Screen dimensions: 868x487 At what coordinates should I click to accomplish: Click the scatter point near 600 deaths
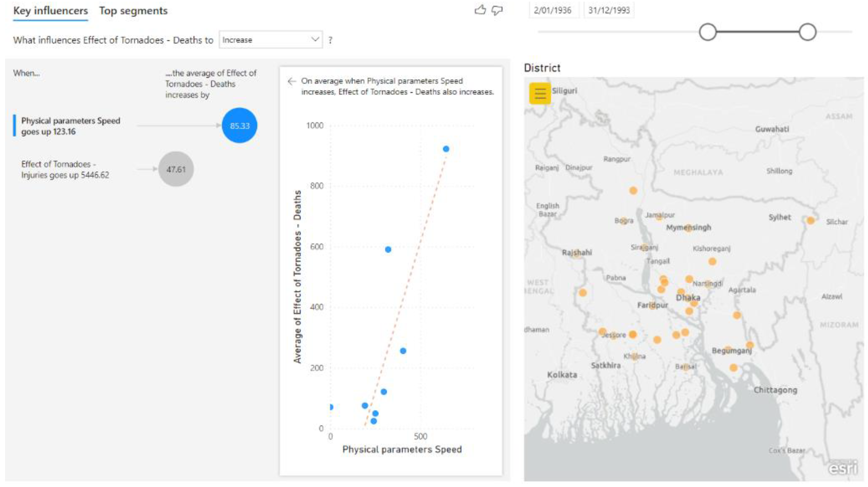pos(388,250)
